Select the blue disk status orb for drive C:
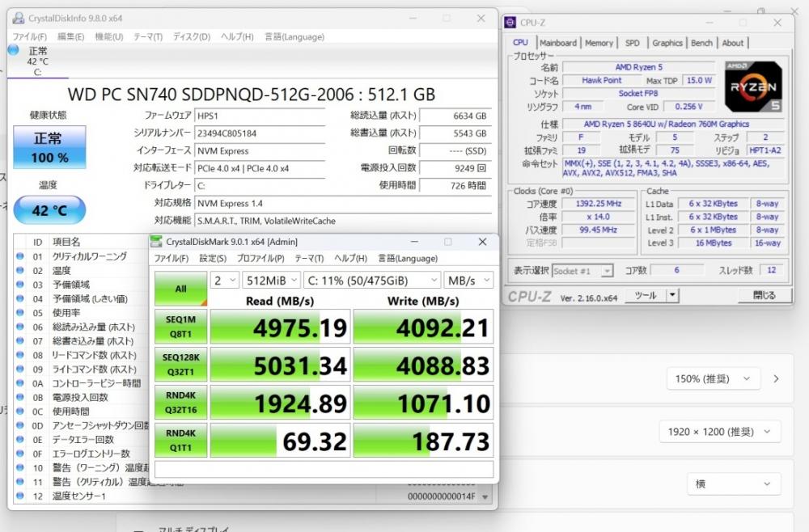This screenshot has height=532, width=809. click(14, 50)
